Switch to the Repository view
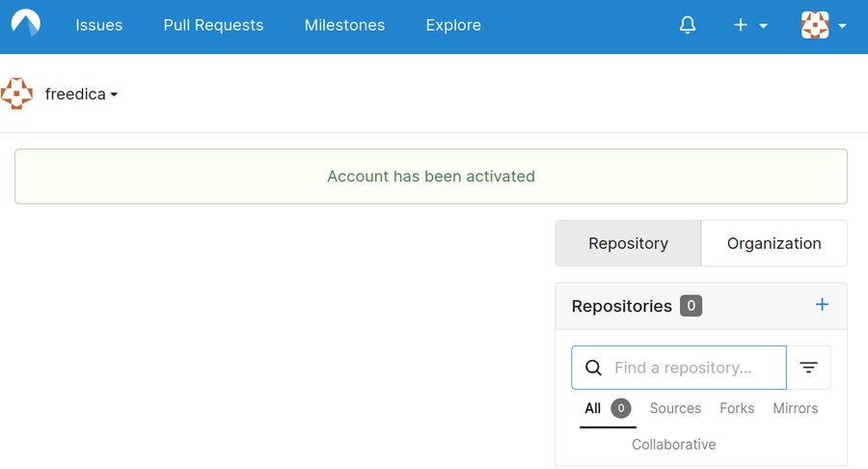 click(628, 243)
